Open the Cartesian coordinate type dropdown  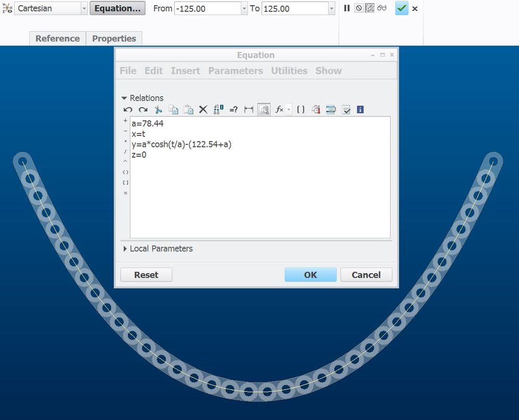click(84, 9)
